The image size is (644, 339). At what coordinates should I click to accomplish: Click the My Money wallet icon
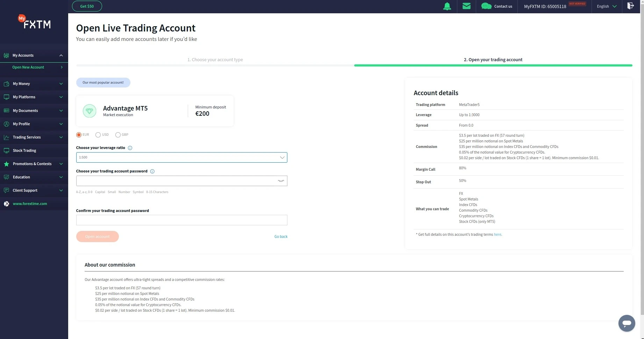[x=6, y=84]
